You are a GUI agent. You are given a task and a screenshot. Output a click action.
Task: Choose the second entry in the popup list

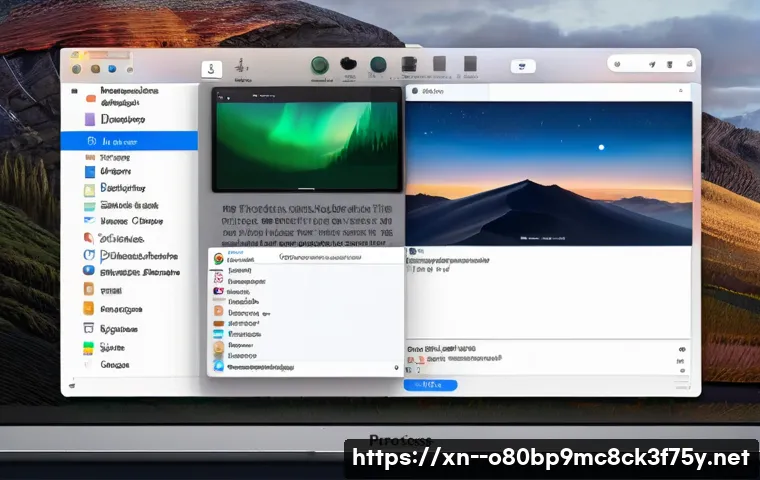[x=240, y=270]
